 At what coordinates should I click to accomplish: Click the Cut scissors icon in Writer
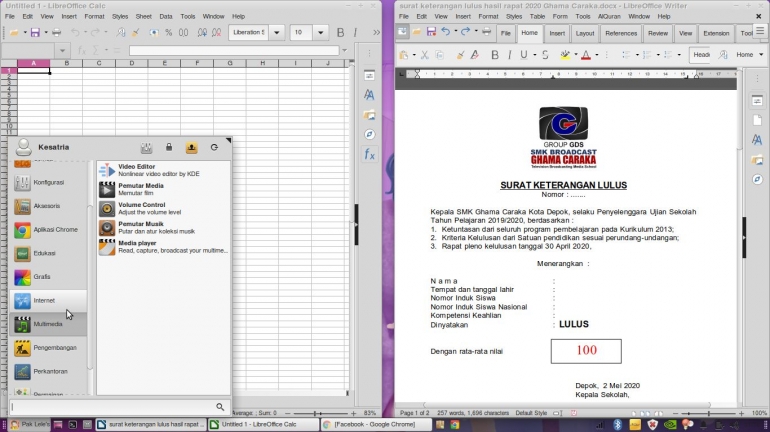(x=424, y=54)
